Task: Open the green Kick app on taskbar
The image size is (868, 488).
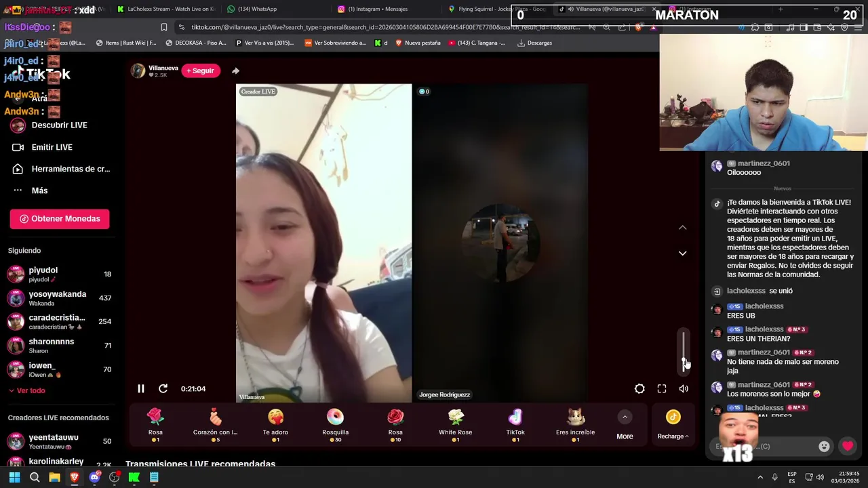Action: pos(134,477)
